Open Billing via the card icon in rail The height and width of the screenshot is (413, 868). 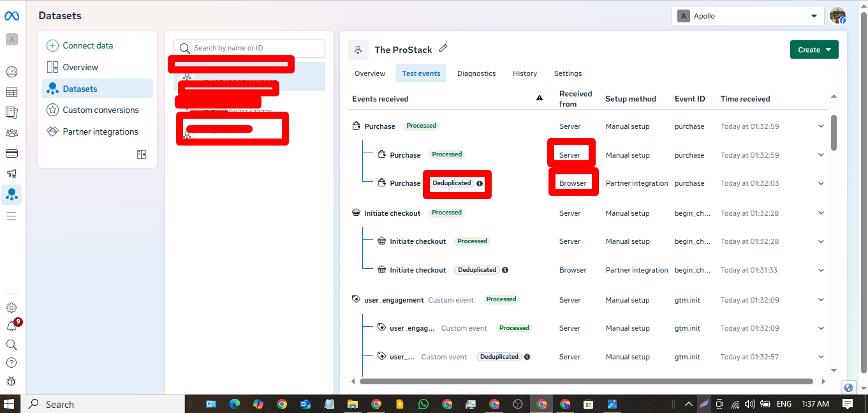coord(11,153)
